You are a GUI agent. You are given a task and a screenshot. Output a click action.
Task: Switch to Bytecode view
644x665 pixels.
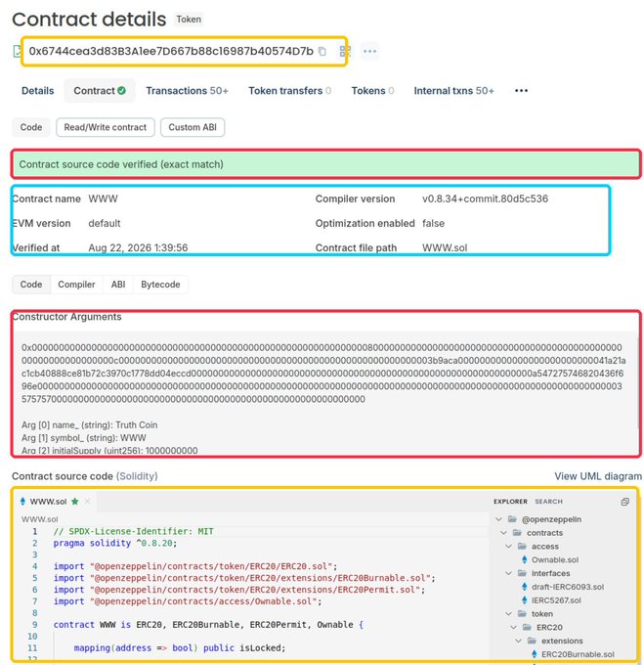tap(160, 285)
